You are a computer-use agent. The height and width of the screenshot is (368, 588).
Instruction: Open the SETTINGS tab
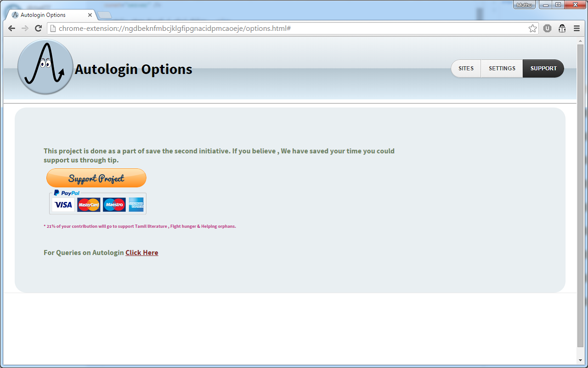502,68
